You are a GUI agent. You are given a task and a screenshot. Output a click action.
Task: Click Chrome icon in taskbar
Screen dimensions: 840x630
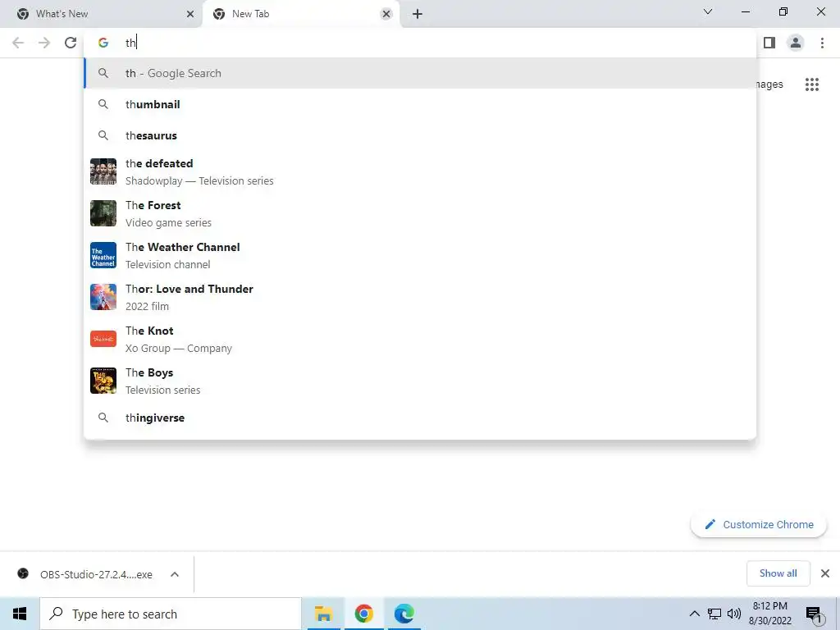(363, 614)
